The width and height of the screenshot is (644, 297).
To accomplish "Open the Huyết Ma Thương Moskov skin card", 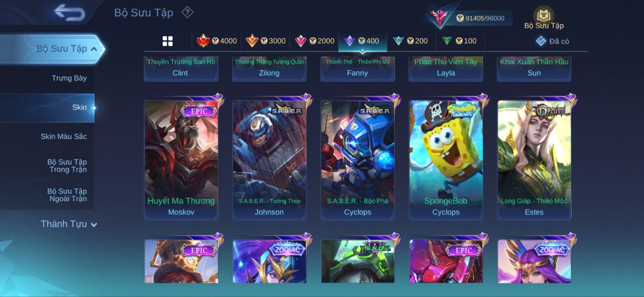I will [x=181, y=160].
